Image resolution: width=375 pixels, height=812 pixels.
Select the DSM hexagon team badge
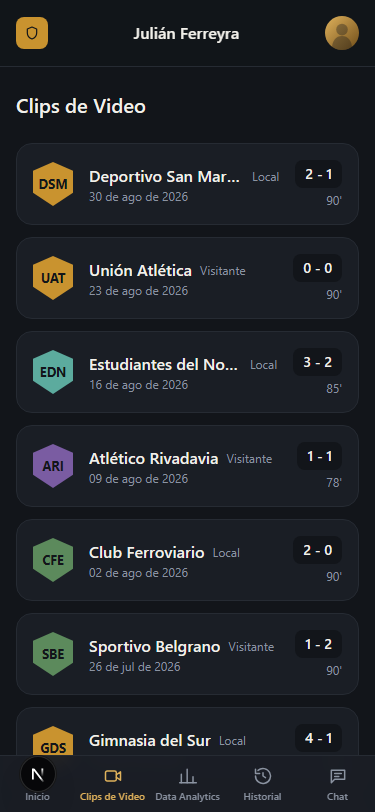point(53,184)
